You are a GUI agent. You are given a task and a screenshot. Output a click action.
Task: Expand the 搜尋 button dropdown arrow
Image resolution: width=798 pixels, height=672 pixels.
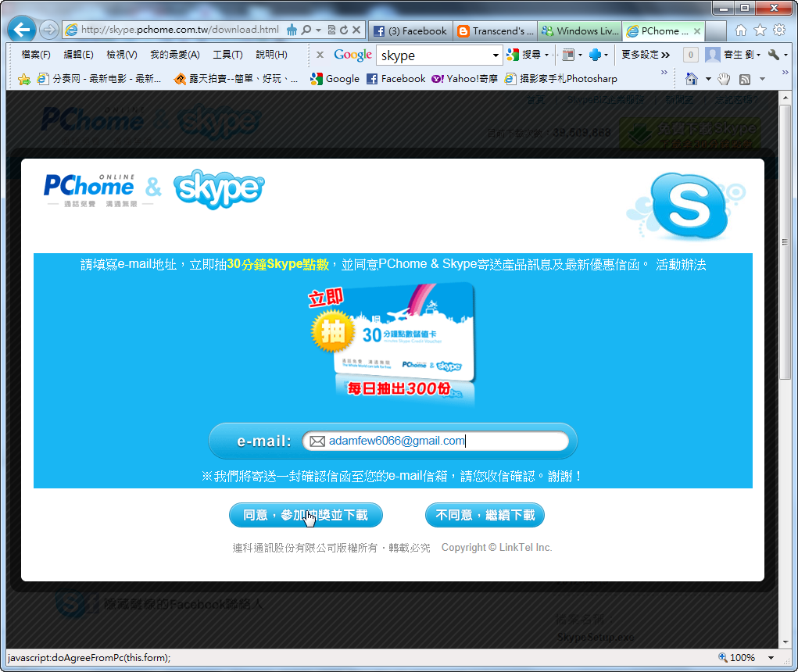(x=547, y=55)
